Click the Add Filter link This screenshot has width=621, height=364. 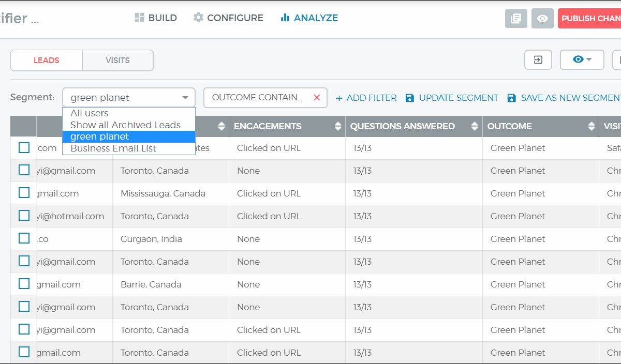coord(366,98)
